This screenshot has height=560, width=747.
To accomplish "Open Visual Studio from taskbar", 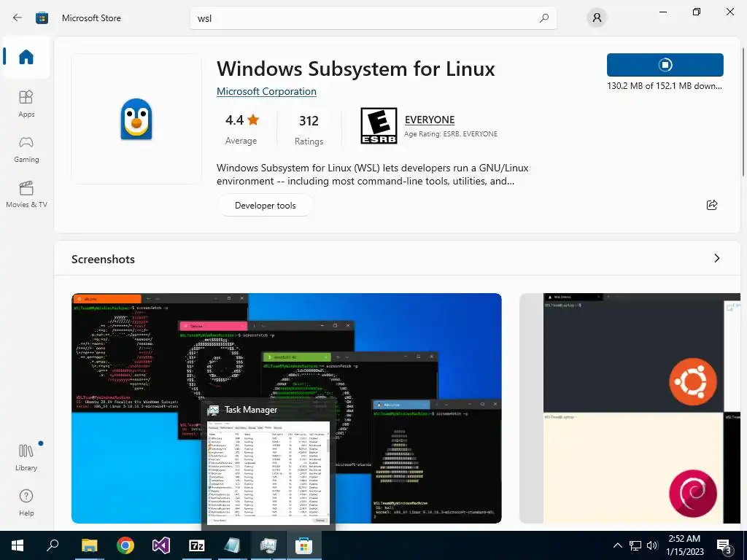I will (x=161, y=545).
